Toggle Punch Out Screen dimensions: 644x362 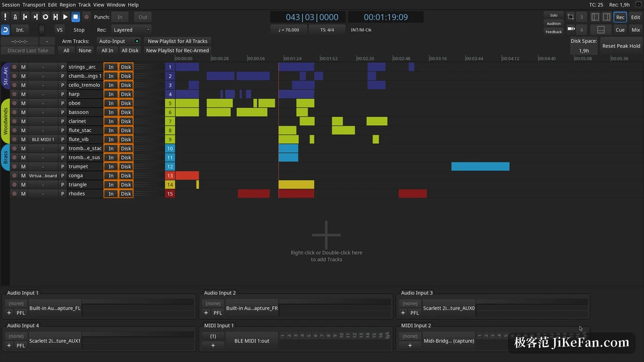click(143, 17)
